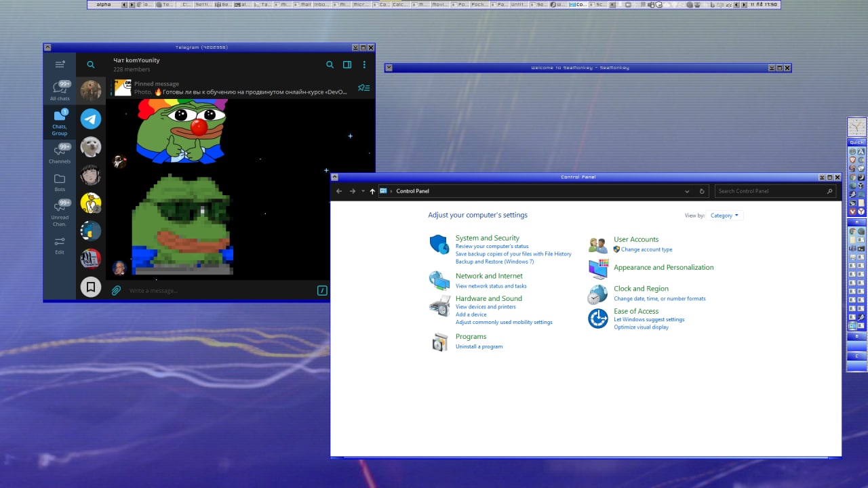Go forward in Control Panel
This screenshot has width=868, height=488.
[353, 191]
